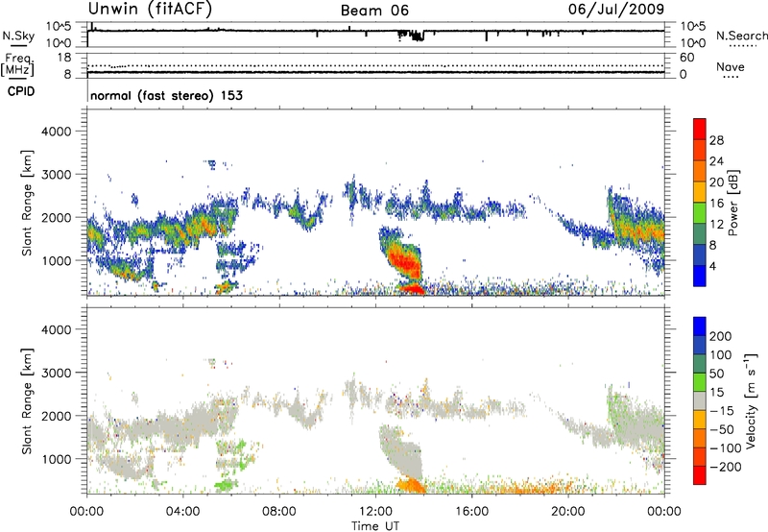
Task: Click the '-200' velocity colorbar tick label
Action: click(x=724, y=467)
